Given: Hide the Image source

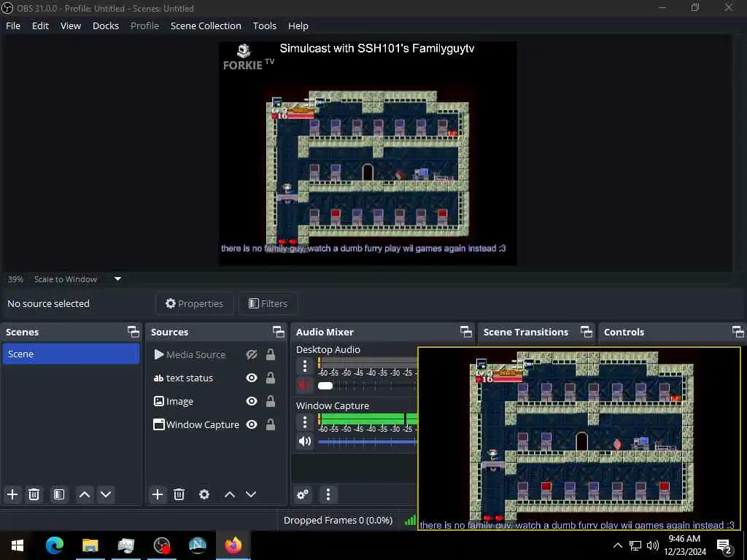Looking at the screenshot, I should pos(252,401).
